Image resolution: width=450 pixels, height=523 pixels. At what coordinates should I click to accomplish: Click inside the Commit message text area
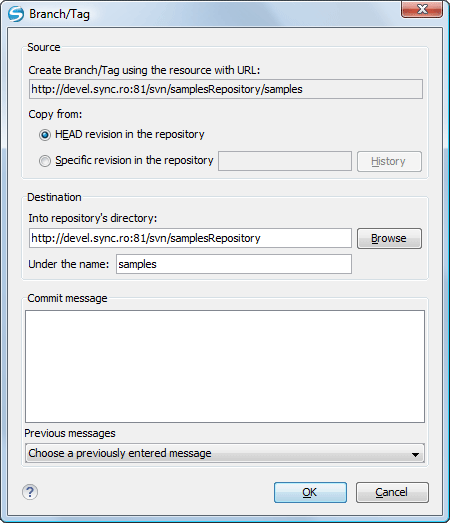225,367
